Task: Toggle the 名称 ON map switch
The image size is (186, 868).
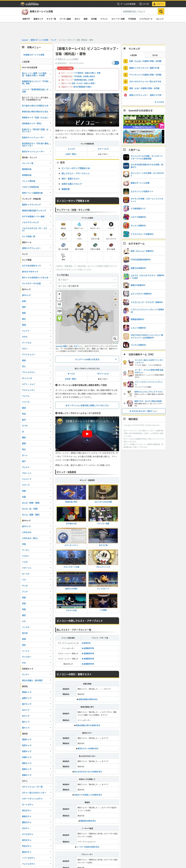Action: pyautogui.click(x=59, y=305)
